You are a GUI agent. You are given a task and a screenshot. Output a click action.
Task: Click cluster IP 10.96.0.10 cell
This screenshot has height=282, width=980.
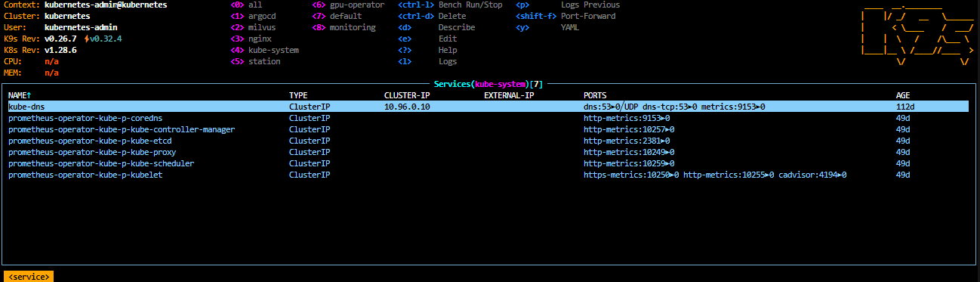(x=407, y=107)
